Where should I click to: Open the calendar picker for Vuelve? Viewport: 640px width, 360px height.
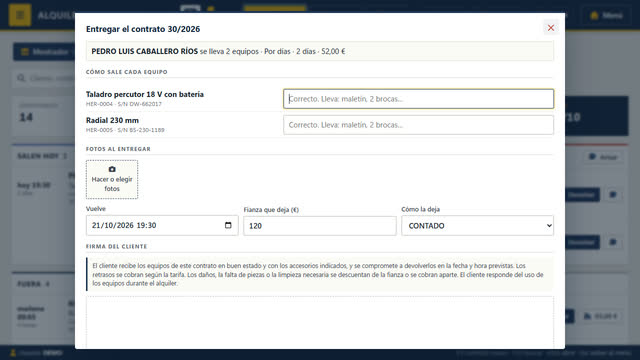pyautogui.click(x=228, y=225)
